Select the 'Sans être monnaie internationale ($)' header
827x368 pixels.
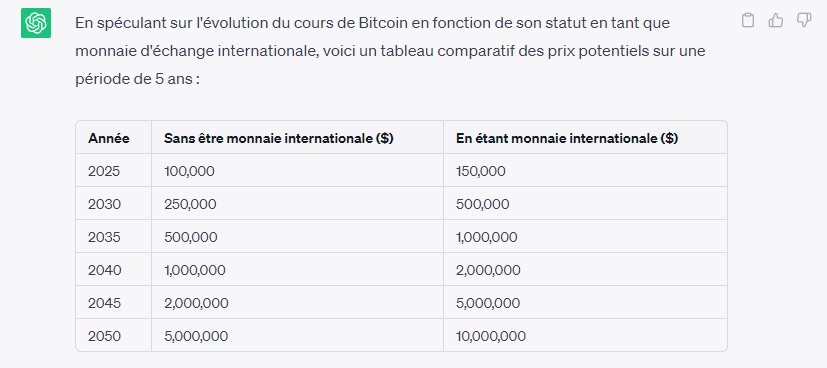click(278, 138)
